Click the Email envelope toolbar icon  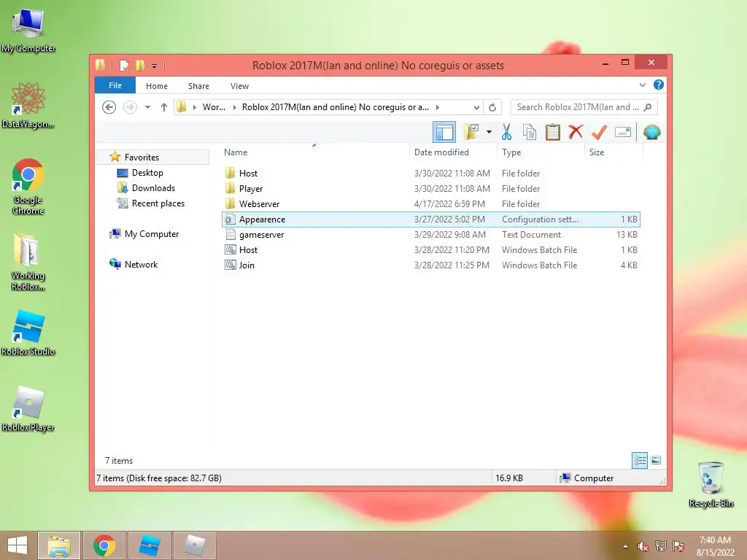[623, 132]
